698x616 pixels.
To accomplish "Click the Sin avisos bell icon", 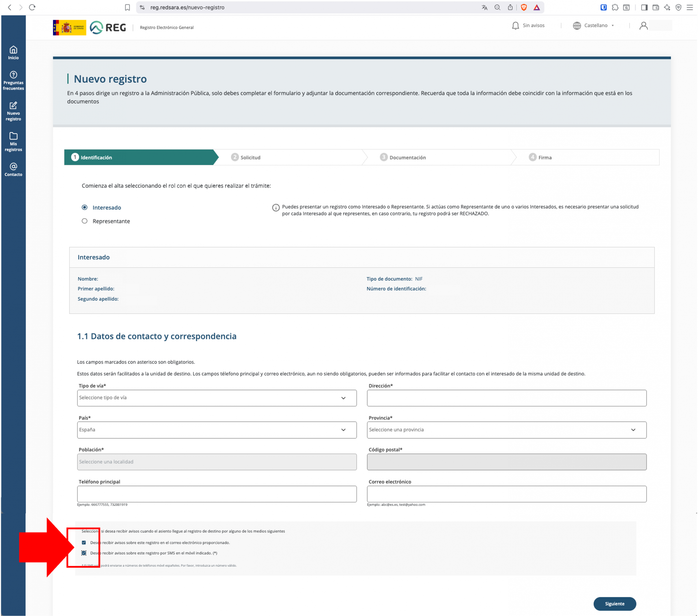I will 515,26.
